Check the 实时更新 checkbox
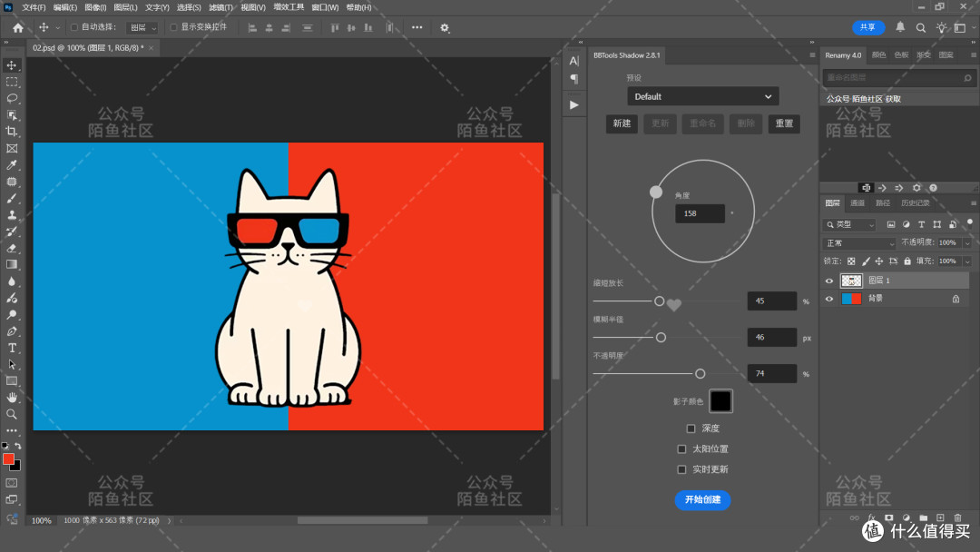 pos(681,469)
